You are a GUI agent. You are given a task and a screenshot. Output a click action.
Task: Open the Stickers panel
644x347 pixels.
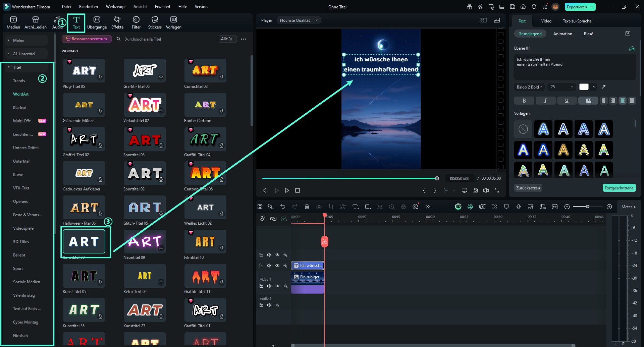(155, 23)
